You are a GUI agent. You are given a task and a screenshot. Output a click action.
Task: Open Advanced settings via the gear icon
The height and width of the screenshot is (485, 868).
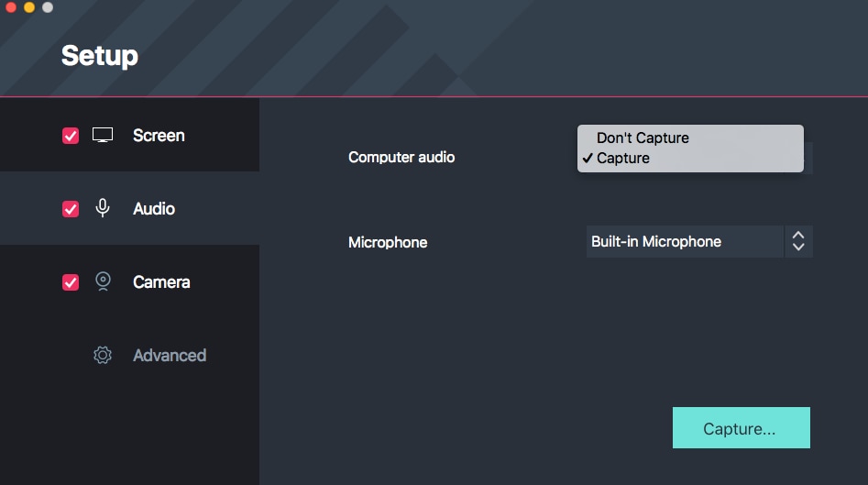tap(103, 355)
